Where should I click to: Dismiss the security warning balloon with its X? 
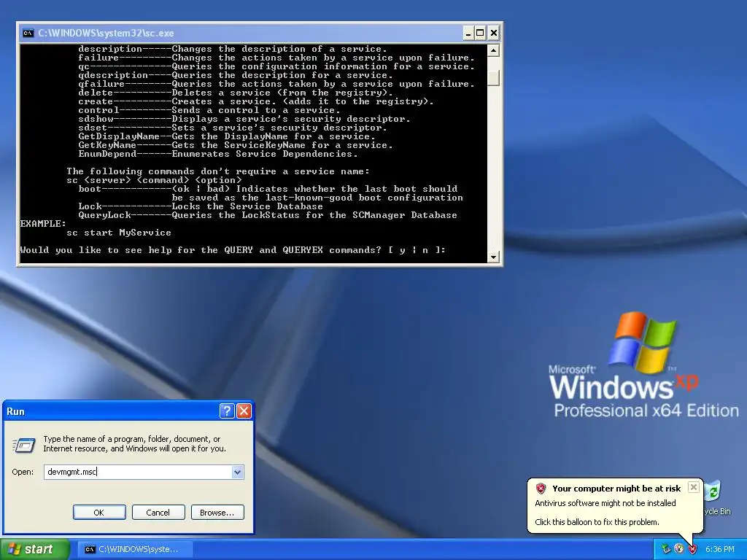[x=694, y=487]
